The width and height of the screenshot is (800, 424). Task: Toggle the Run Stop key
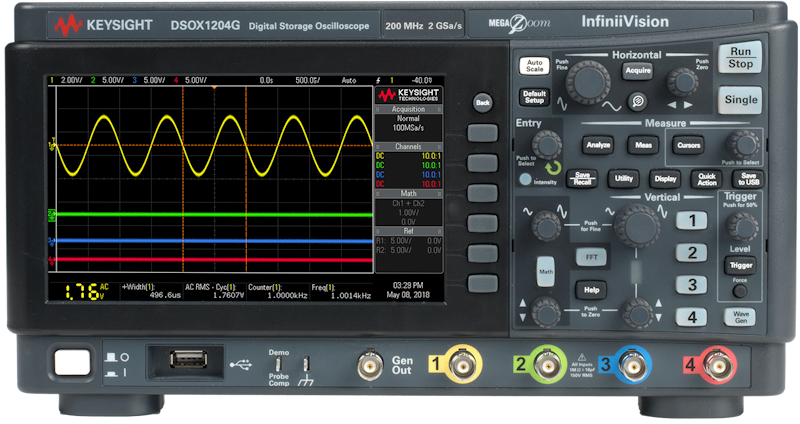pyautogui.click(x=740, y=58)
